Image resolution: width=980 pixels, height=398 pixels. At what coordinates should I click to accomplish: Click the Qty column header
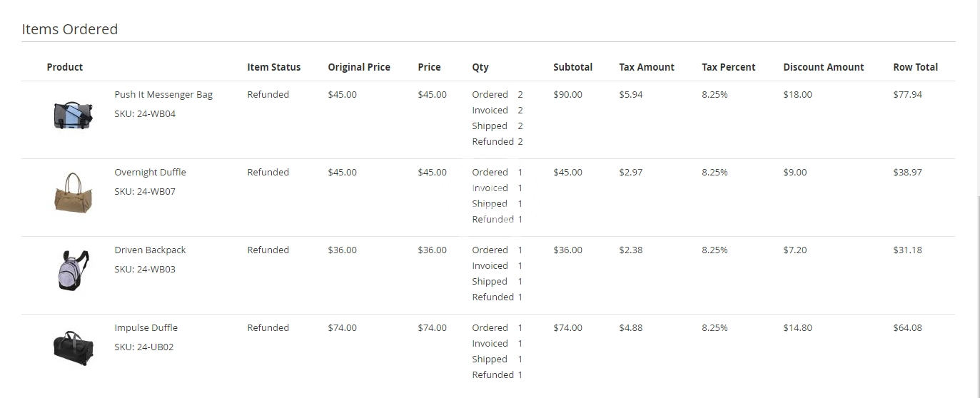(480, 67)
